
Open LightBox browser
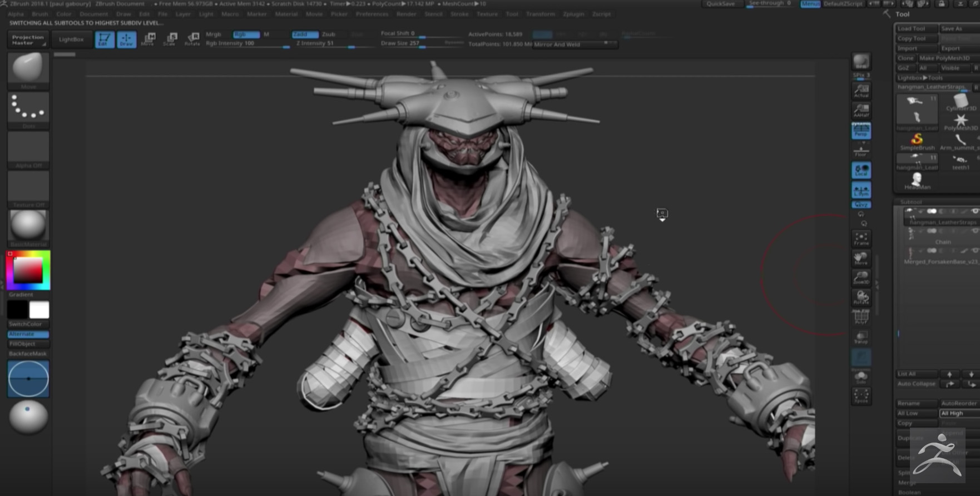(71, 39)
